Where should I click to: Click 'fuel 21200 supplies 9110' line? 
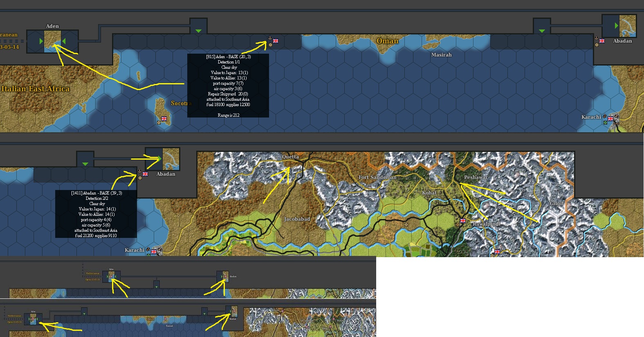[96, 235]
